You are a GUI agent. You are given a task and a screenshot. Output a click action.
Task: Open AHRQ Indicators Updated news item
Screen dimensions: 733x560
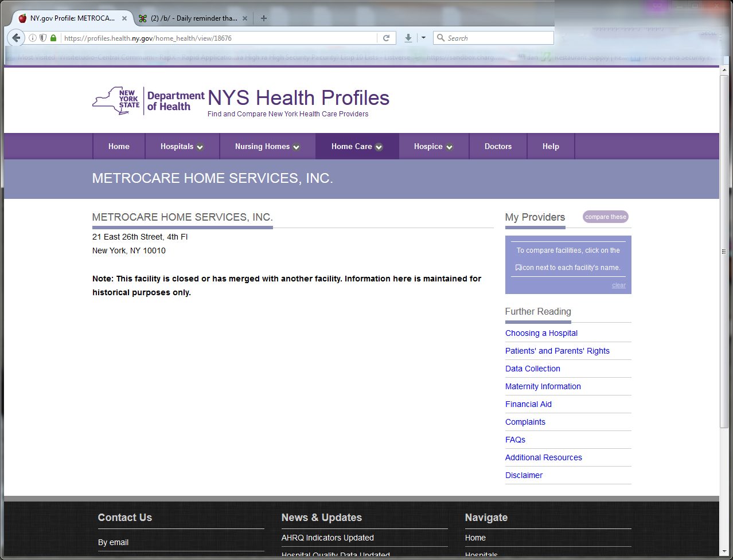click(x=327, y=538)
